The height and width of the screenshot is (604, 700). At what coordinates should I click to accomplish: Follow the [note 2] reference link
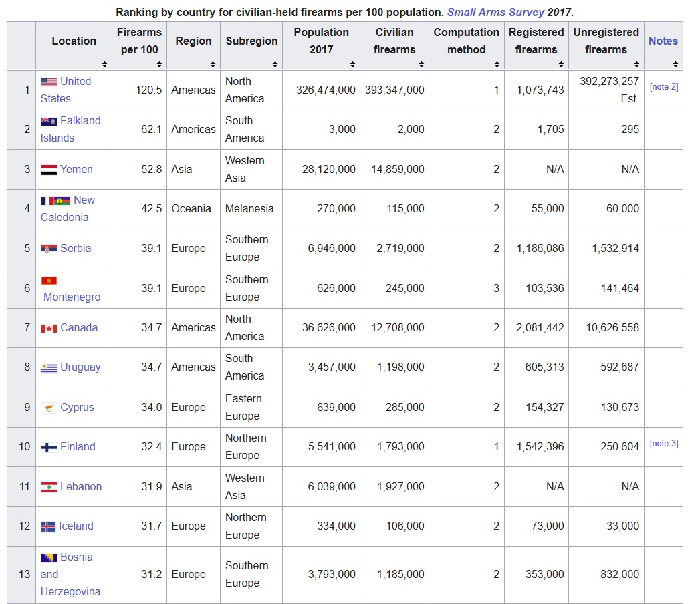pyautogui.click(x=663, y=87)
